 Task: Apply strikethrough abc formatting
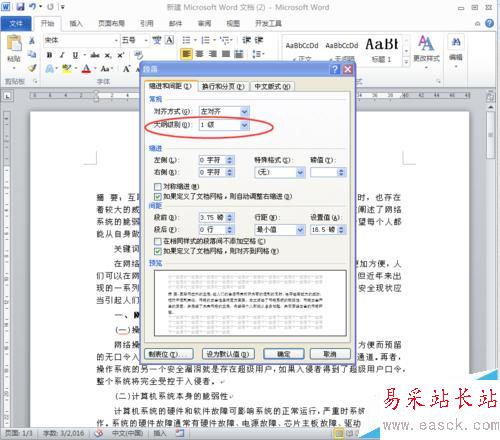click(95, 55)
